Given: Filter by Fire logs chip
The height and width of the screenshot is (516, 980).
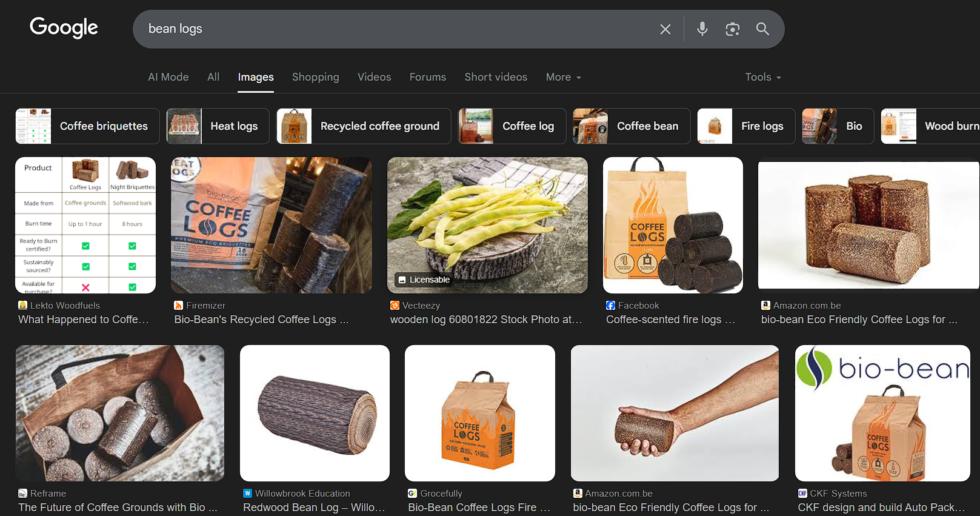Looking at the screenshot, I should click(x=746, y=126).
